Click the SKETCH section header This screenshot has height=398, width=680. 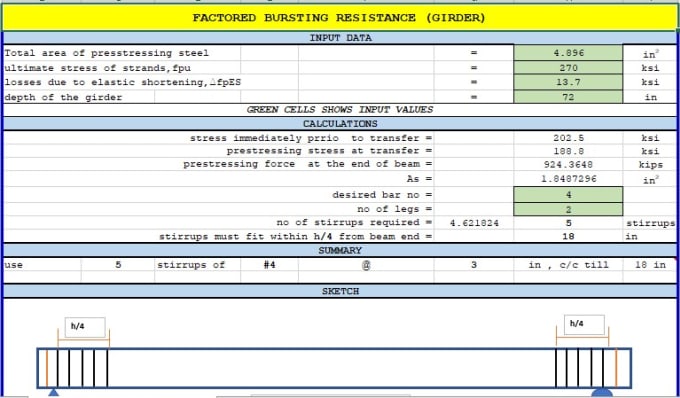coord(340,291)
